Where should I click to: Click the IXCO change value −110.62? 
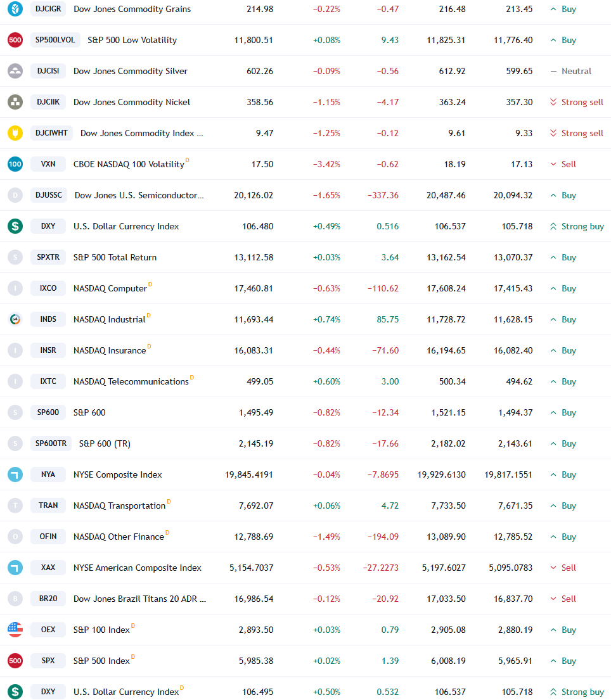(383, 288)
